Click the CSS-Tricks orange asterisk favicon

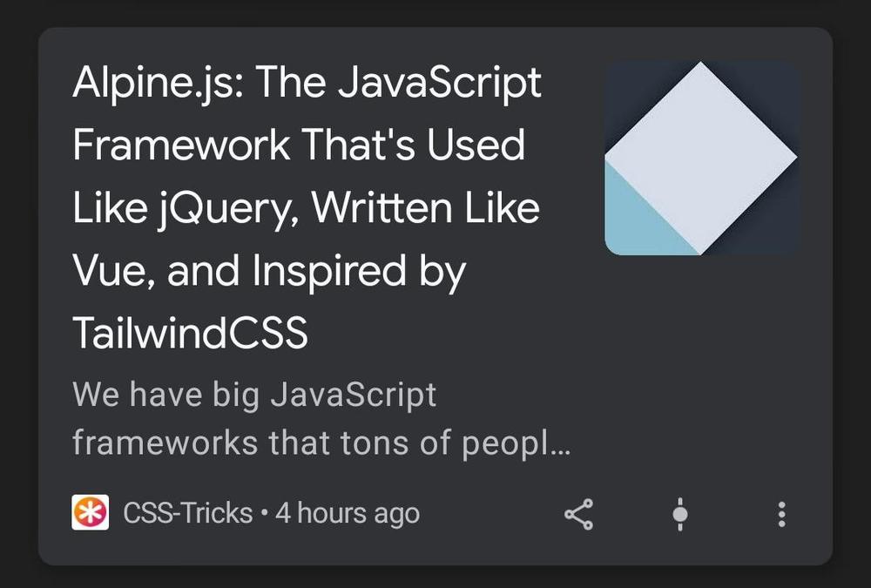[x=90, y=512]
